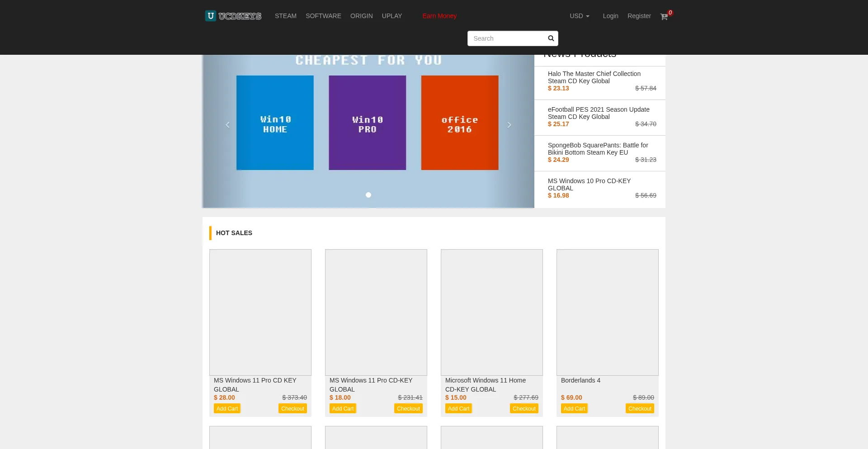Image resolution: width=868 pixels, height=449 pixels.
Task: Open the ORIGIN category menu
Action: pyautogui.click(x=361, y=16)
